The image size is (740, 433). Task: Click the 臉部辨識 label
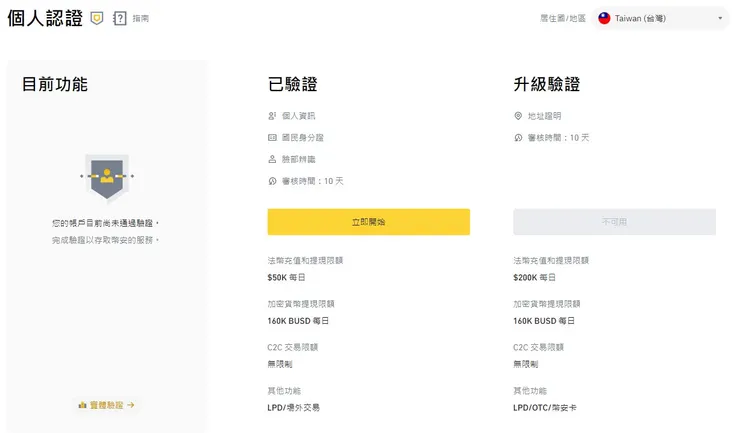[299, 159]
